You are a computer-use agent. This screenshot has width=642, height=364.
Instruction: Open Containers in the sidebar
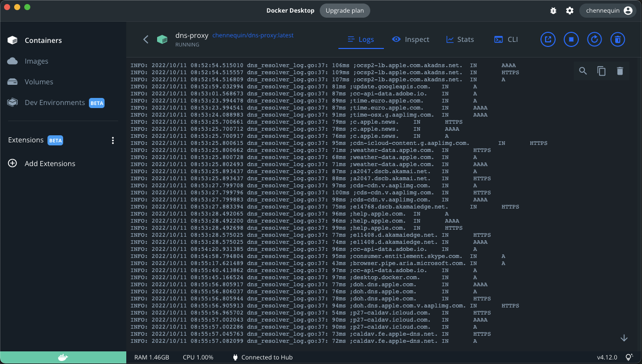pos(63,40)
